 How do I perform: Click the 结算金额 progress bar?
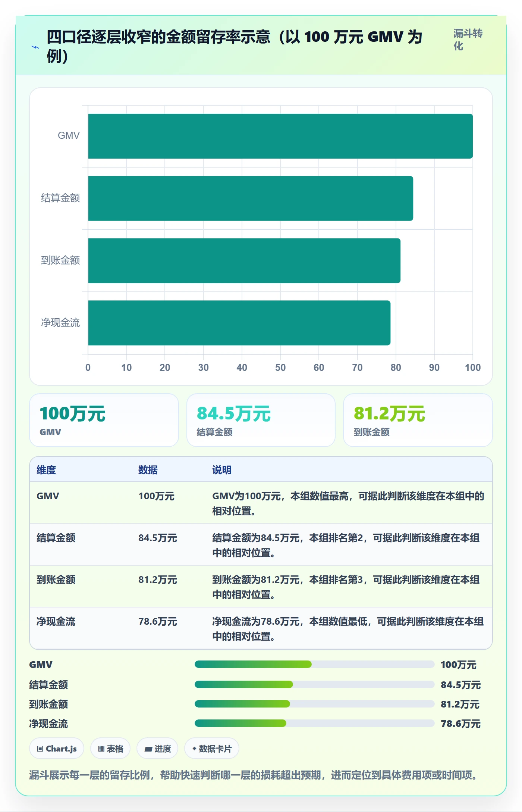click(315, 684)
